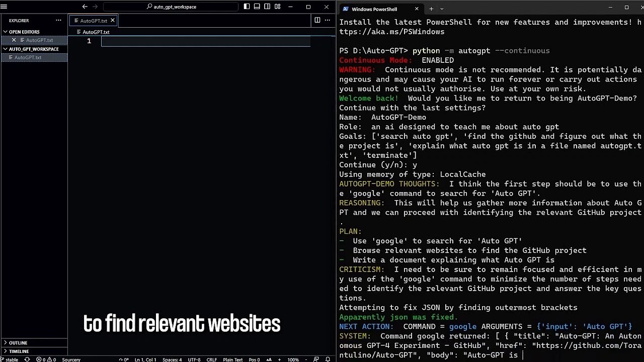Collapse the Open Editors section

pyautogui.click(x=34, y=32)
